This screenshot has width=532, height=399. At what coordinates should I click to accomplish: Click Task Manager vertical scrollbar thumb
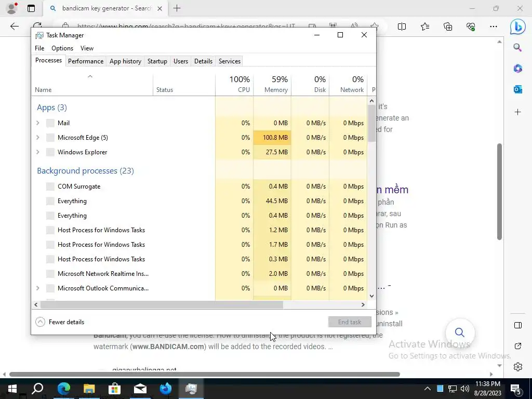371,123
